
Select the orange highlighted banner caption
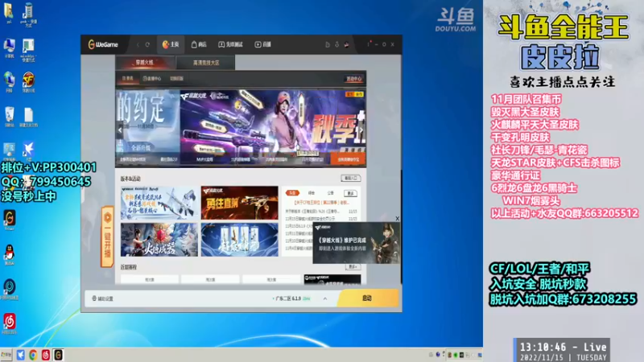348,159
